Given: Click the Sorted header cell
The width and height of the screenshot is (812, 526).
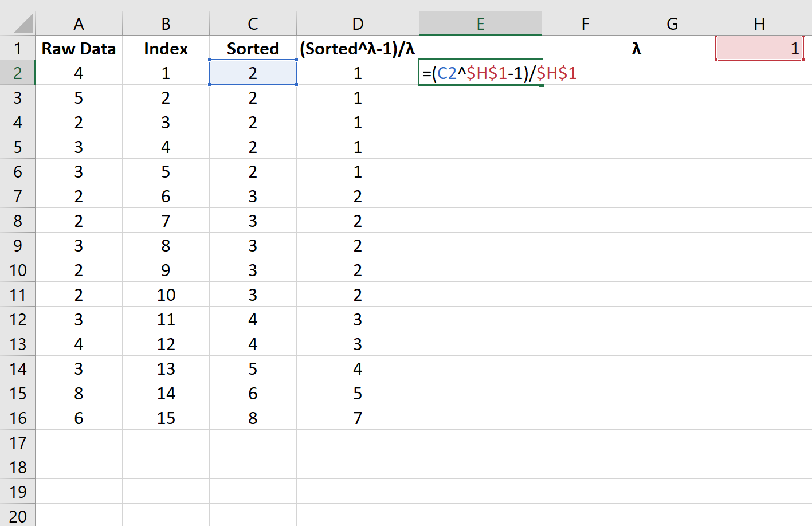Looking at the screenshot, I should click(252, 48).
